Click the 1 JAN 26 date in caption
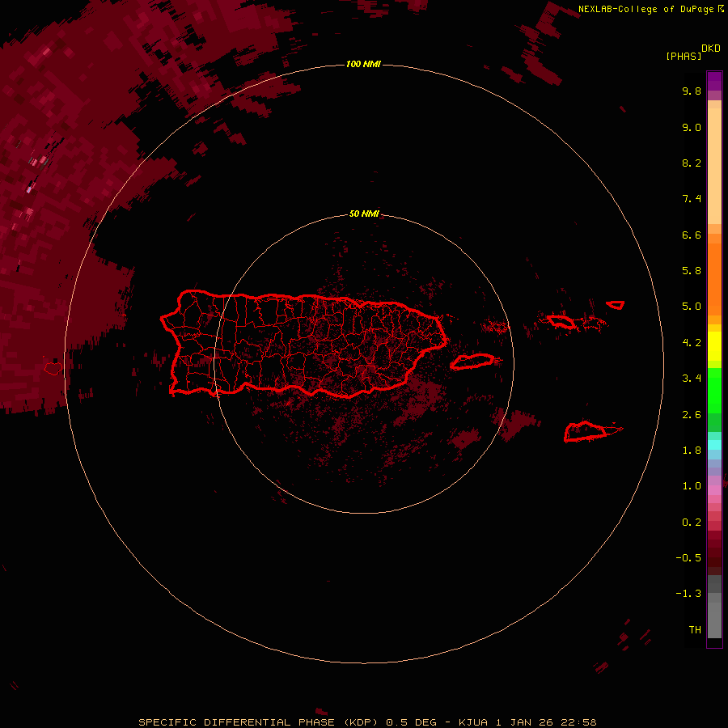Screen dimensions: 728x728 click(526, 722)
